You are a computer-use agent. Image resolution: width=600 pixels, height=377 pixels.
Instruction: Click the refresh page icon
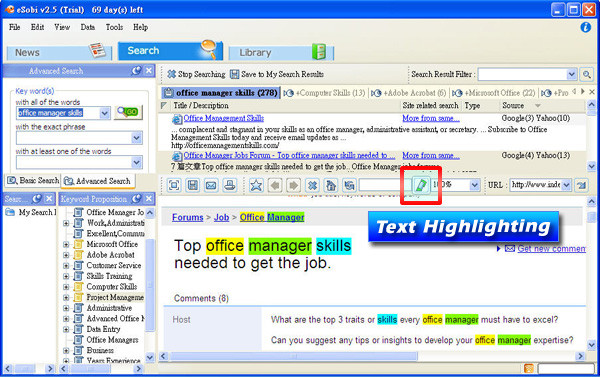coord(349,185)
